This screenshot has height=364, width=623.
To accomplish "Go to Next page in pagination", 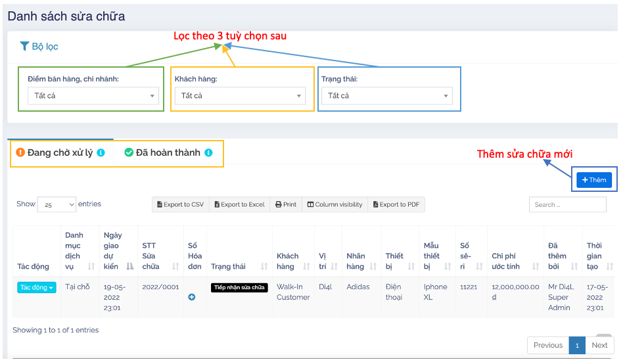I will 599,345.
